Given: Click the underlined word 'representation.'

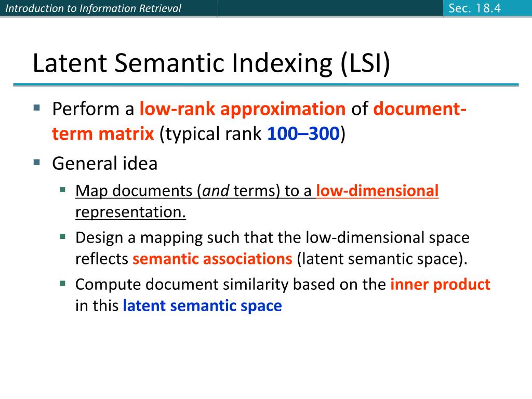Looking at the screenshot, I should [x=130, y=212].
